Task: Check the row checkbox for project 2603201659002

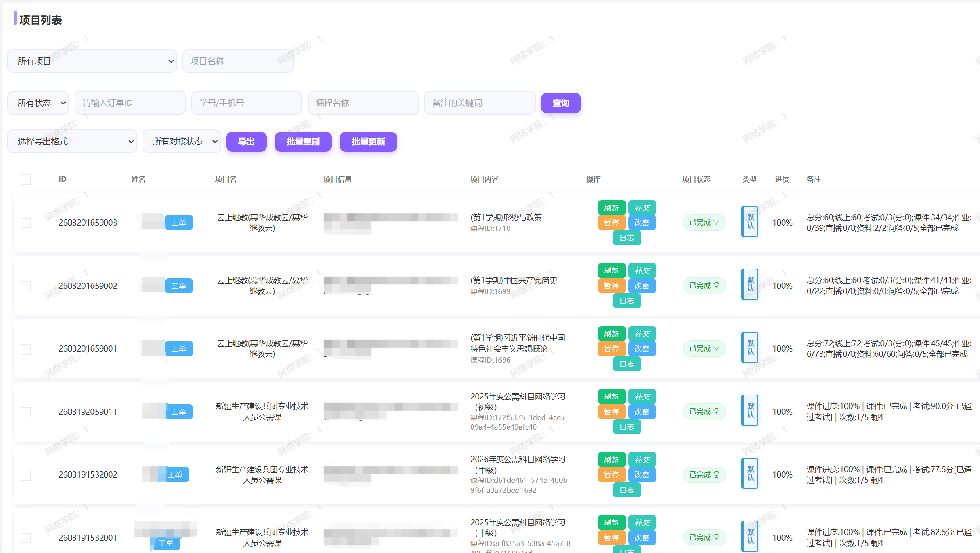Action: tap(25, 286)
